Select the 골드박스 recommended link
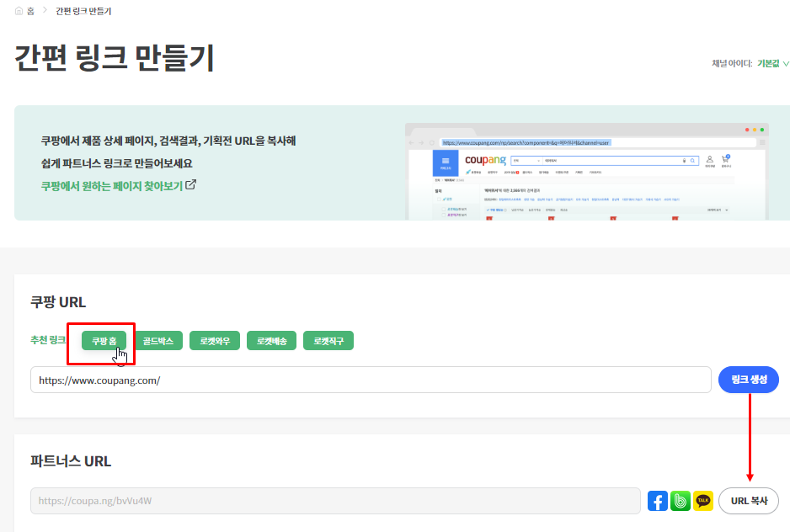Screen dimensions: 790x532 click(x=157, y=341)
